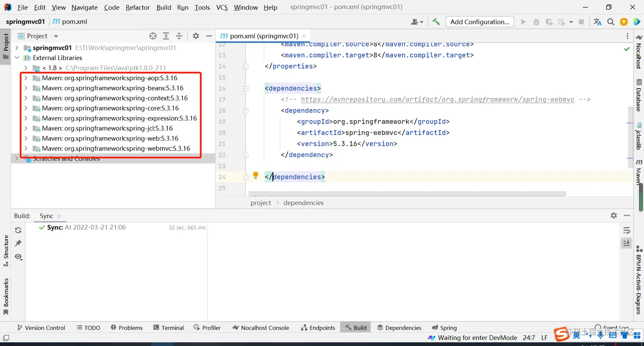The image size is (644, 346).
Task: Click the editor horizontal scrollbar
Action: point(407,194)
